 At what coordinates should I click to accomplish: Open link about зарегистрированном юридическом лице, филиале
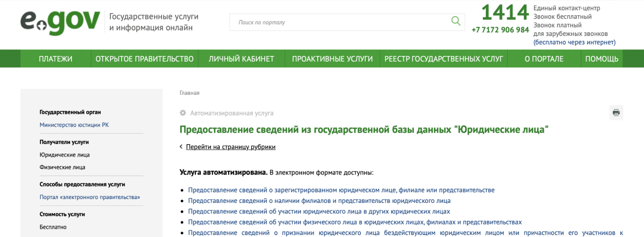pos(341,190)
